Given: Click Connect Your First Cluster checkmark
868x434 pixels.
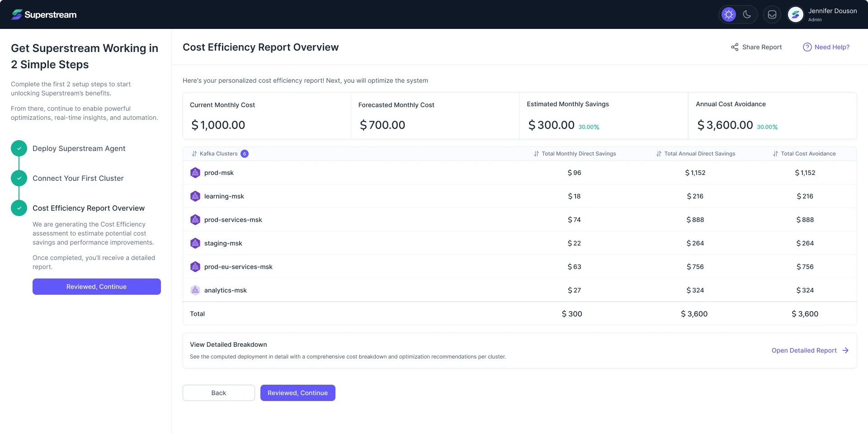Looking at the screenshot, I should [19, 178].
